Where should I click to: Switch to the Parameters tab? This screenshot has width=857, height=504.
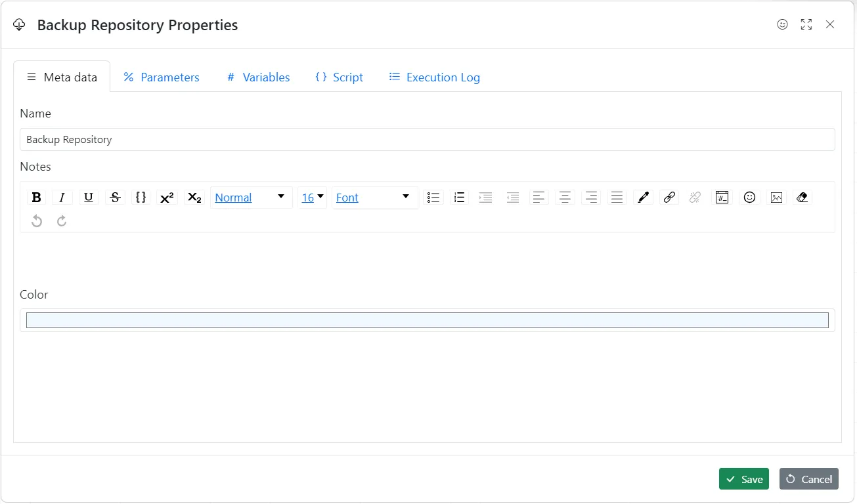(x=161, y=77)
